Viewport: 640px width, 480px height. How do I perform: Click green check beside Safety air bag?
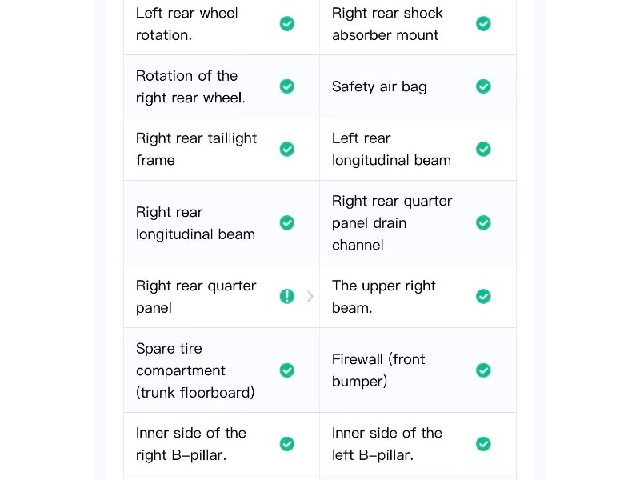tap(483, 87)
